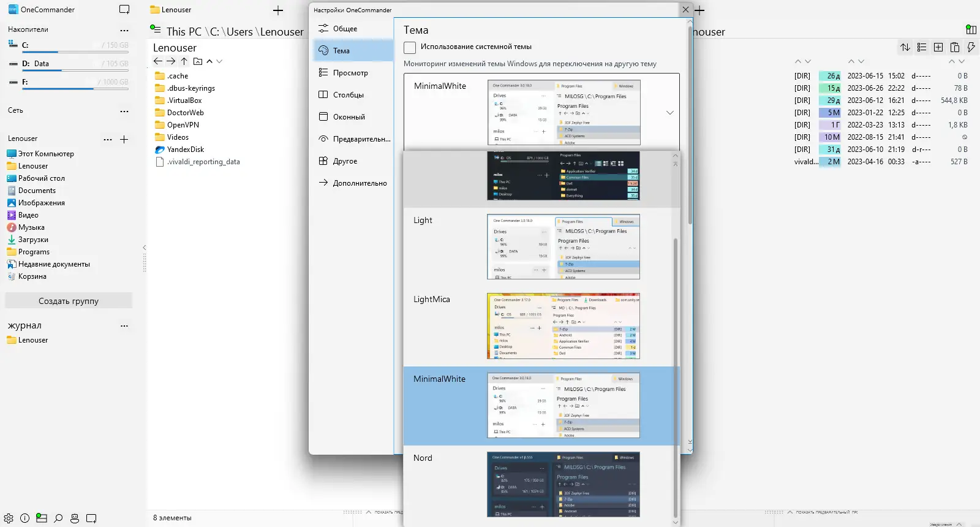The image size is (980, 527).
Task: Click the clipboard icon in right pane toolbar
Action: coord(955,47)
